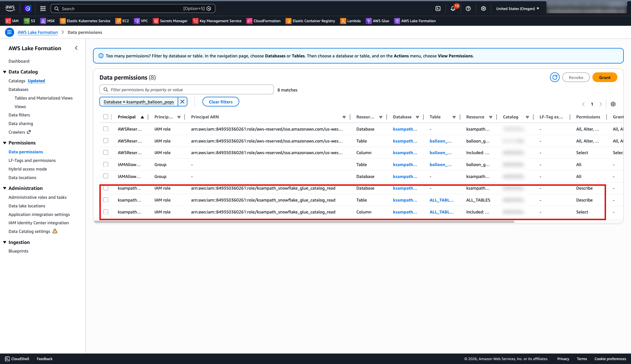
Task: Open Cookie preferences in footer
Action: tap(610, 359)
